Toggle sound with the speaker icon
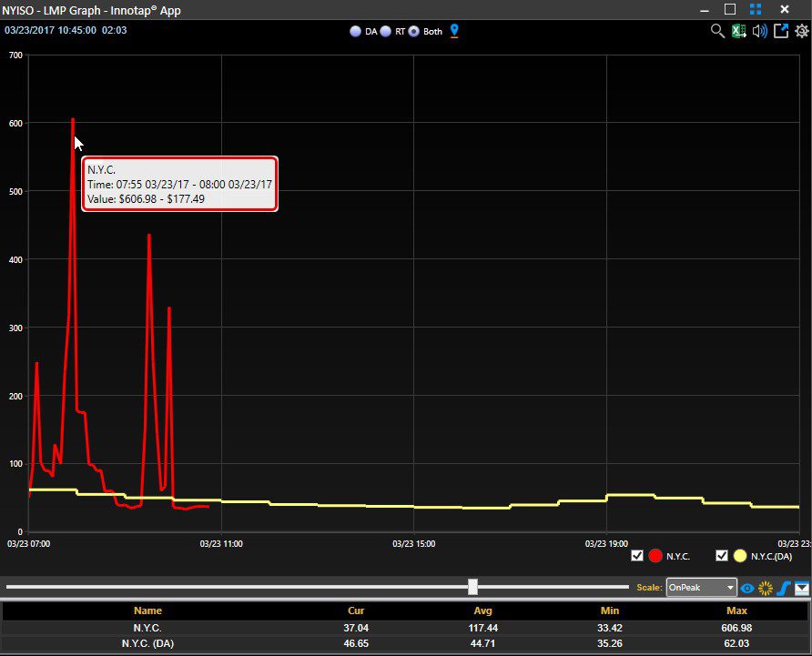This screenshot has height=656, width=812. point(760,31)
